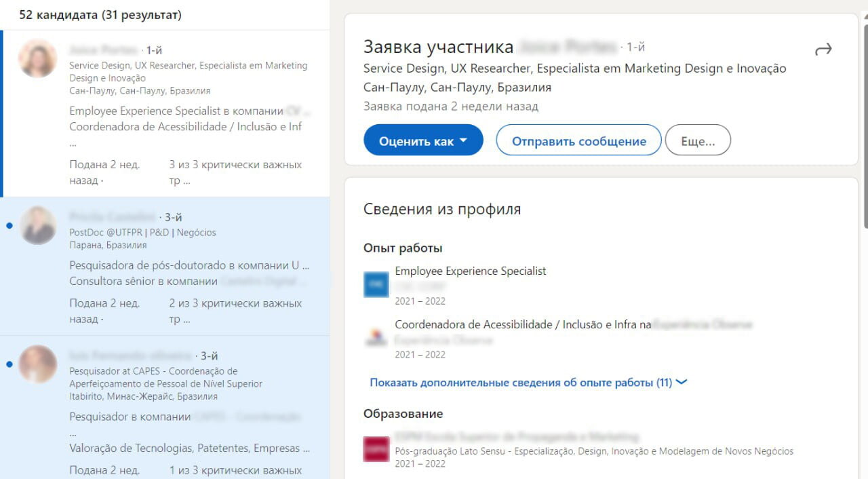
Task: Click the Employee Experience Specialist job title
Action: point(471,271)
